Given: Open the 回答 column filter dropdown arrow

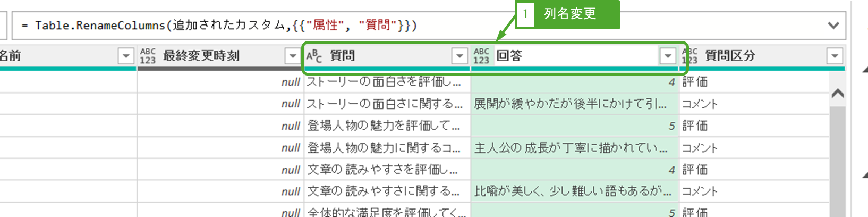Looking at the screenshot, I should click(x=667, y=56).
